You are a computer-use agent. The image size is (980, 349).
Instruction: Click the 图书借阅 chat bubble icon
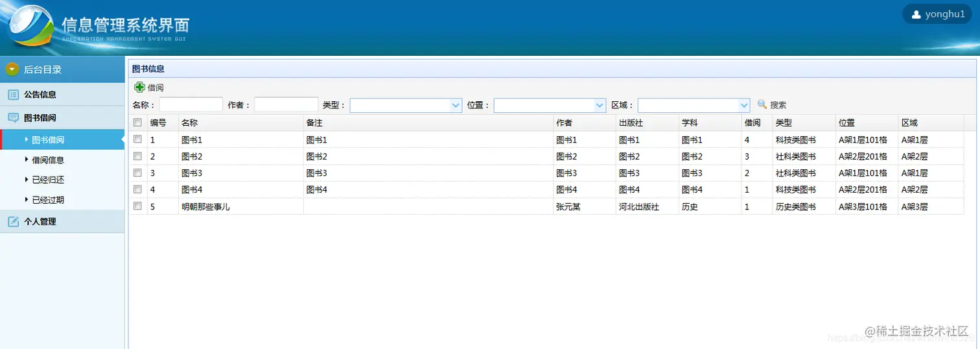pos(13,118)
